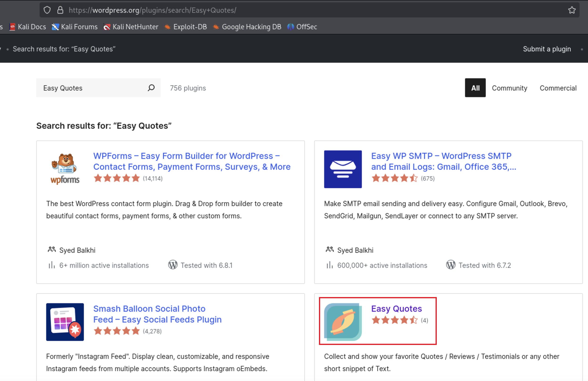Image resolution: width=588 pixels, height=381 pixels.
Task: Select the Commercial filter tab
Action: tap(558, 88)
